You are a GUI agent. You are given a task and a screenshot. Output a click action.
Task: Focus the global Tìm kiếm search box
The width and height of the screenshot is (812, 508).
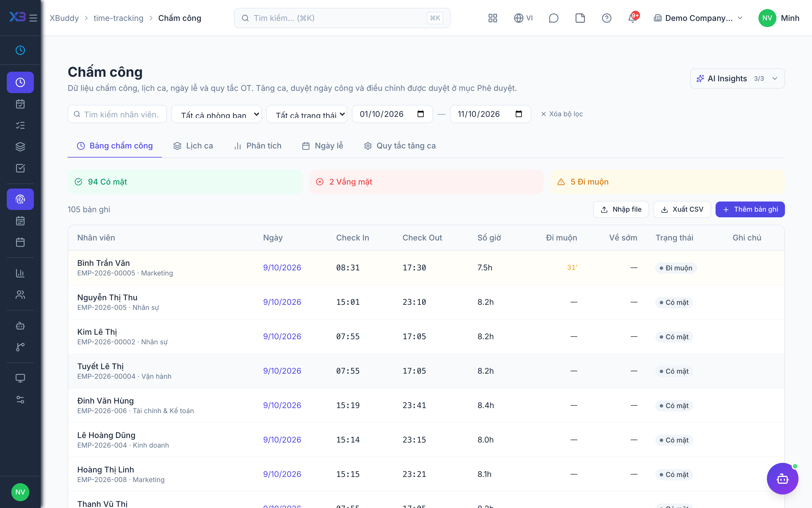(x=342, y=18)
